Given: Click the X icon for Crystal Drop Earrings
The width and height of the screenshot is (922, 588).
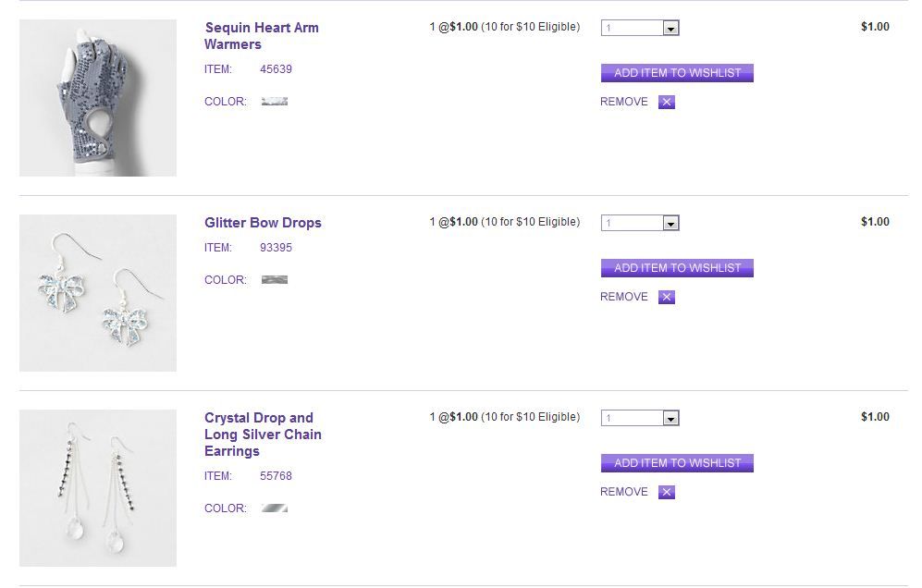Looking at the screenshot, I should tap(667, 493).
